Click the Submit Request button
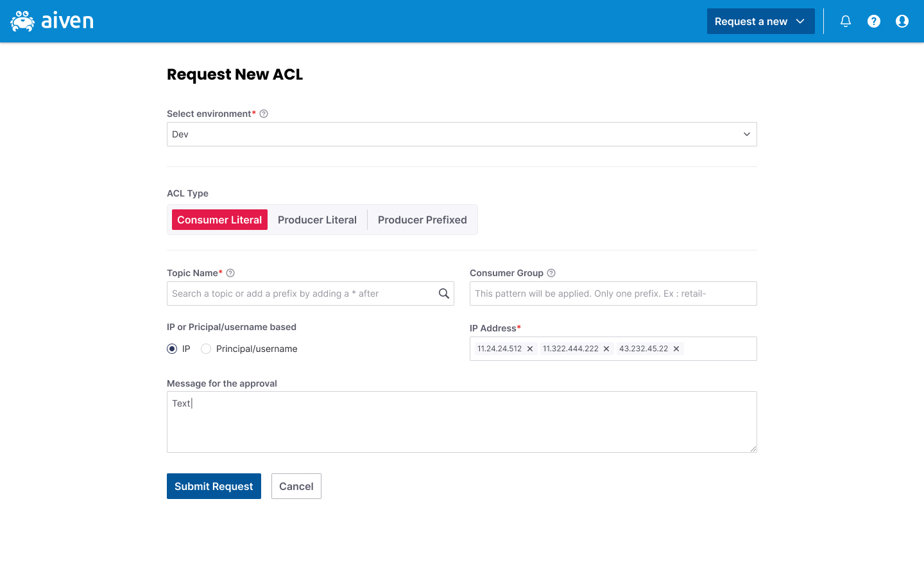 214,486
